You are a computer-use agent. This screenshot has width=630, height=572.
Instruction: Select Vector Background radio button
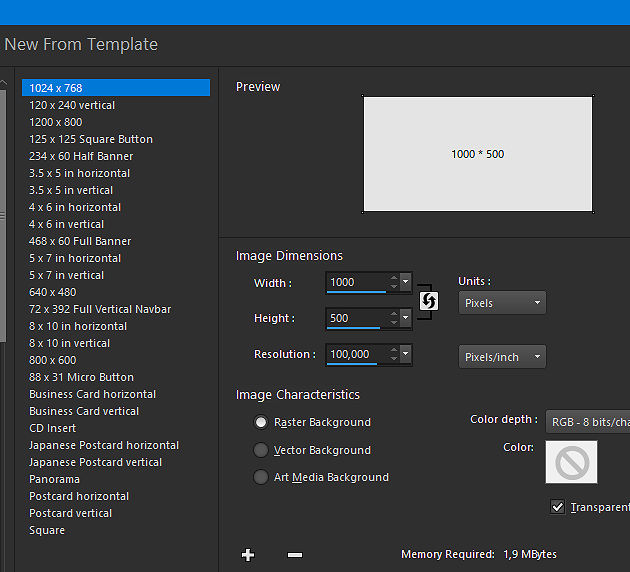point(262,450)
